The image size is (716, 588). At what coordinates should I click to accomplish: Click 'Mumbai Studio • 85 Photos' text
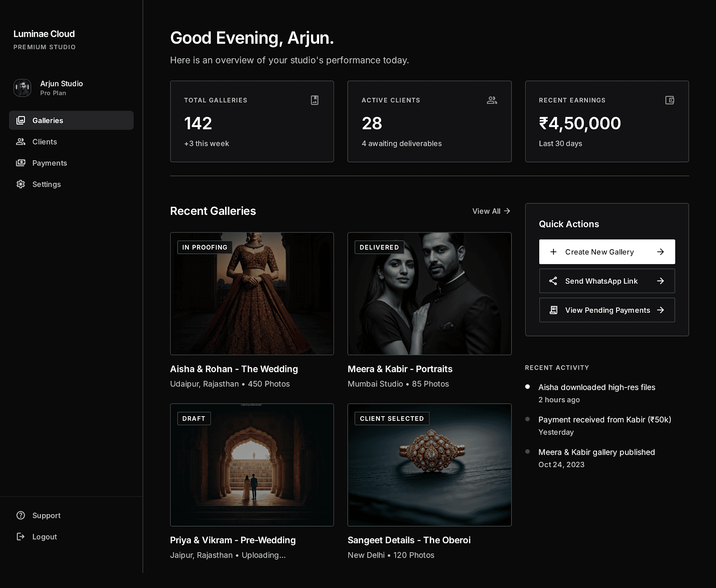coord(398,384)
